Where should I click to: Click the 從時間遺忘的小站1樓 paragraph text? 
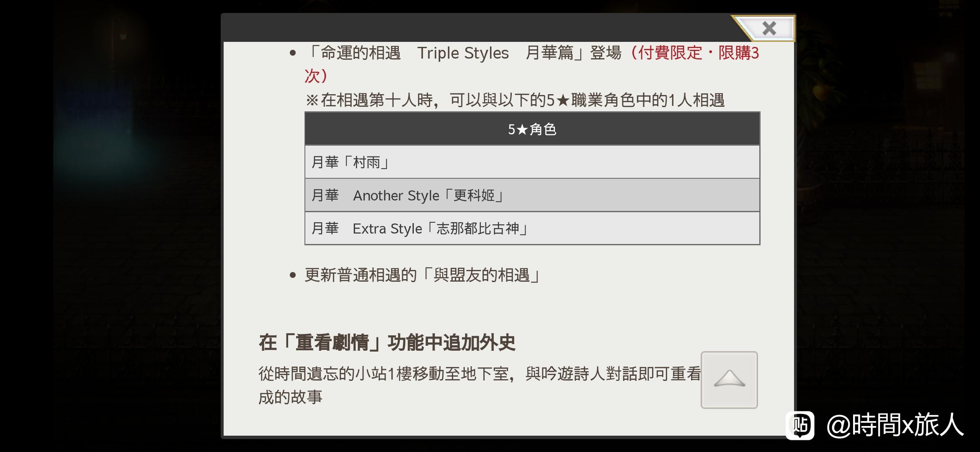[479, 373]
